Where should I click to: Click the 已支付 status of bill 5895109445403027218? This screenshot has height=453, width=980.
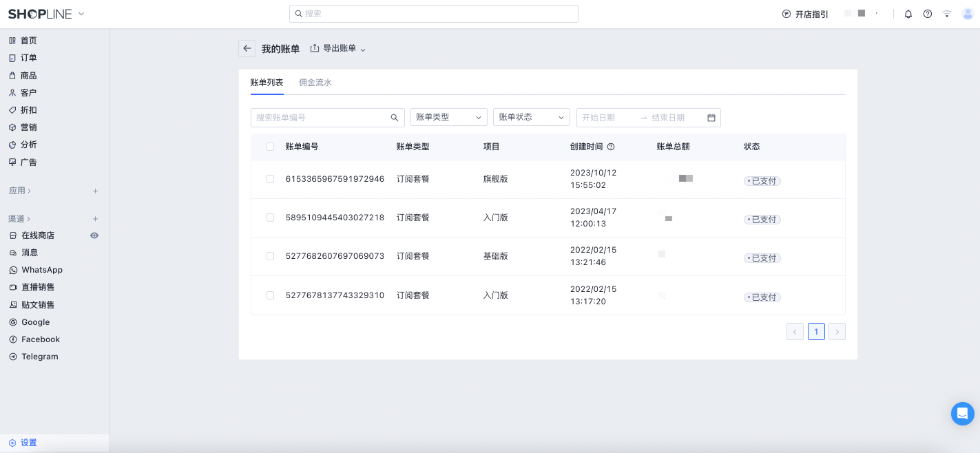click(762, 220)
